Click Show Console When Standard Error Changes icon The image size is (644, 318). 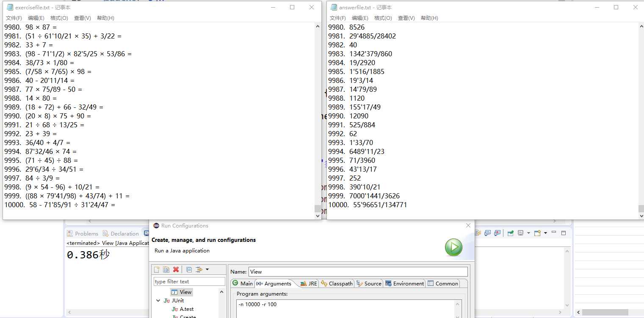click(x=497, y=233)
